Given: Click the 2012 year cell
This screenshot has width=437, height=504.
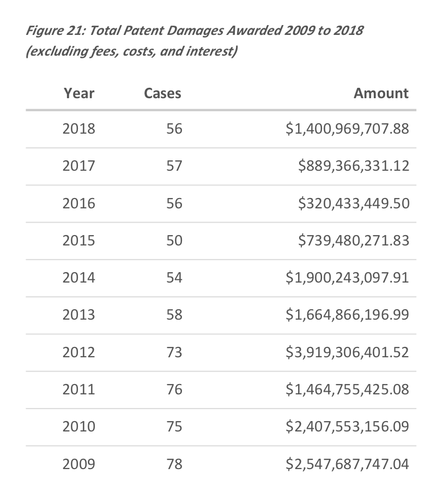Looking at the screenshot, I should pyautogui.click(x=79, y=352).
